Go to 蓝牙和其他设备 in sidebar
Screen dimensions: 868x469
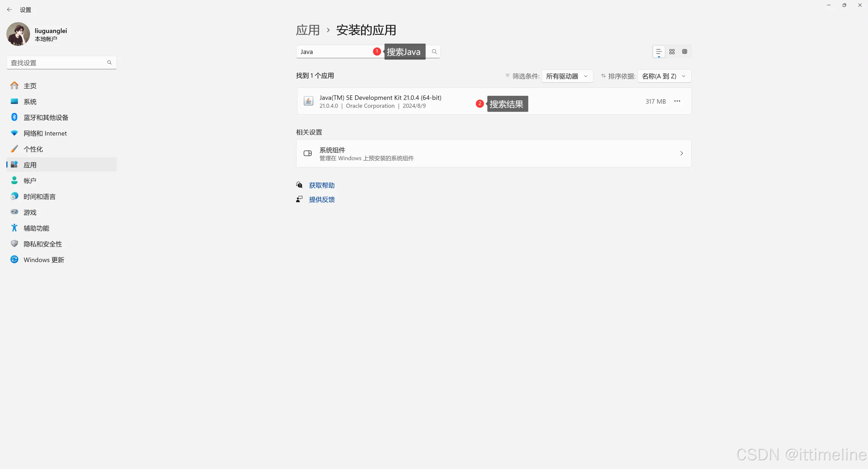pos(46,118)
